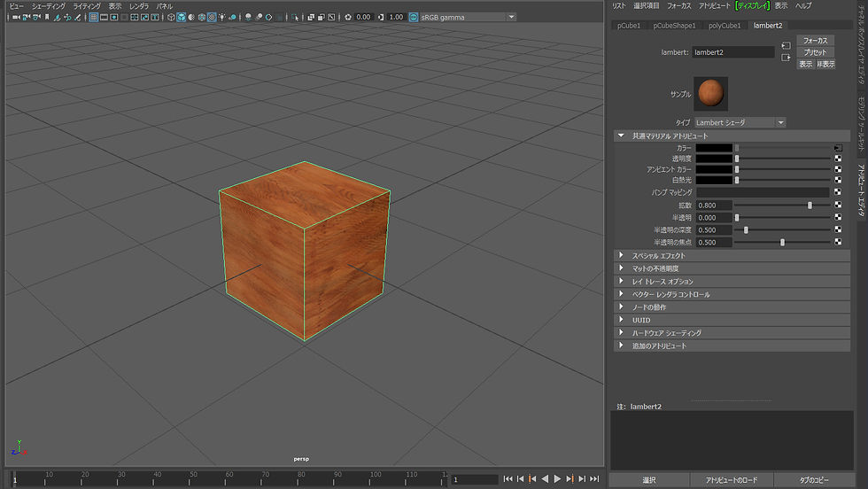Image resolution: width=868 pixels, height=489 pixels.
Task: Toggle textured display checker icon
Action: (212, 17)
